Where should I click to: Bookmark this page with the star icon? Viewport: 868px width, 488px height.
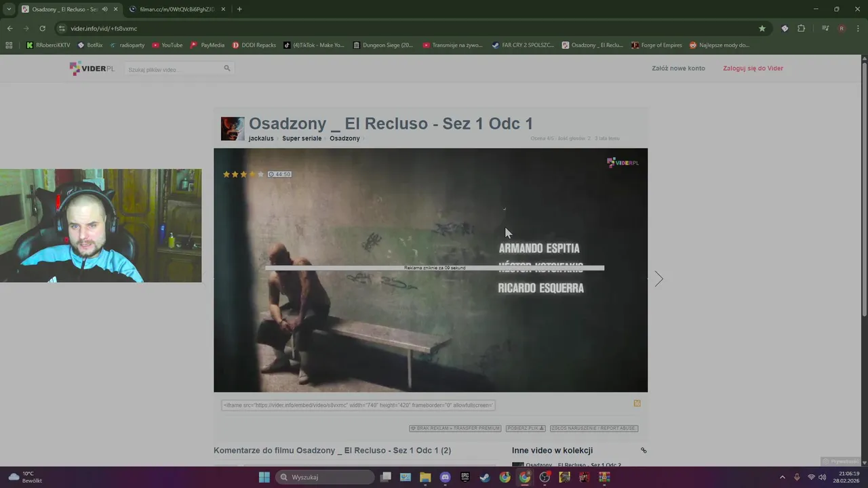(762, 28)
